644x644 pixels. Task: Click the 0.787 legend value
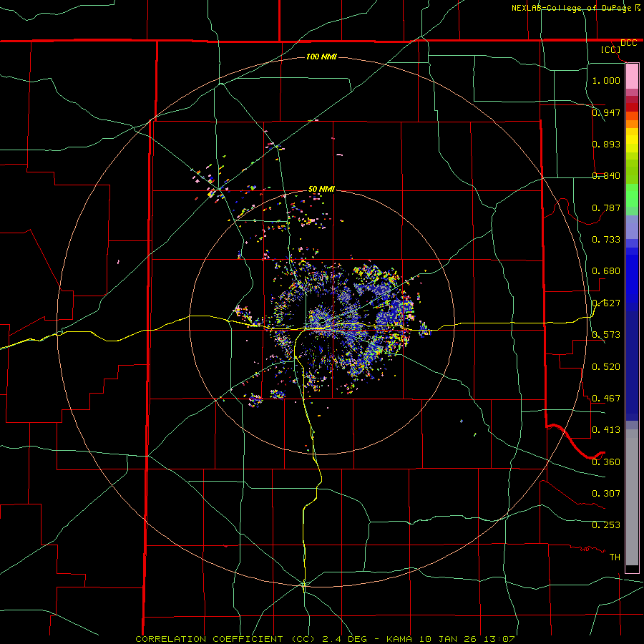pyautogui.click(x=606, y=208)
